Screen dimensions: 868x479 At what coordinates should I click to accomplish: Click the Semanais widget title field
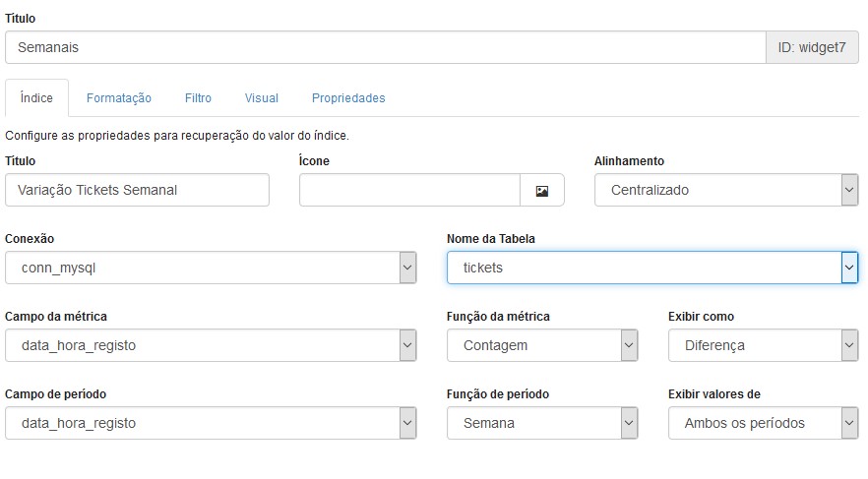click(x=386, y=47)
